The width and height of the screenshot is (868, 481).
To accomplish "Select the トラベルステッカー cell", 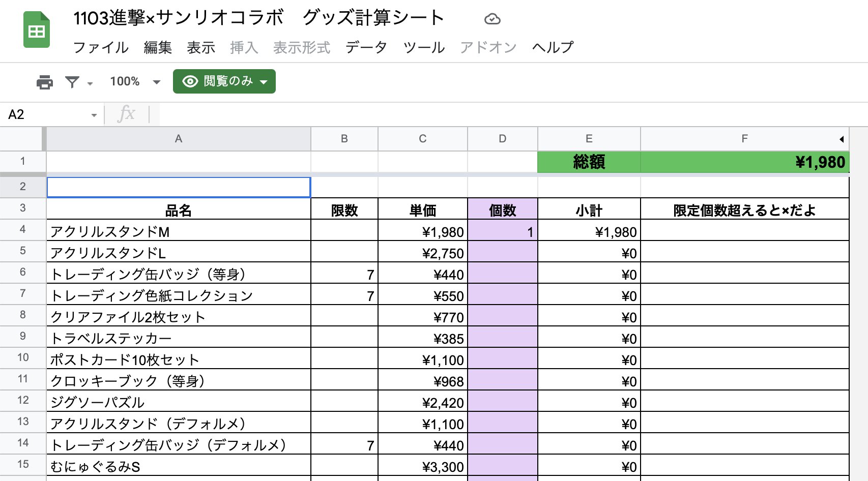I will pos(179,337).
